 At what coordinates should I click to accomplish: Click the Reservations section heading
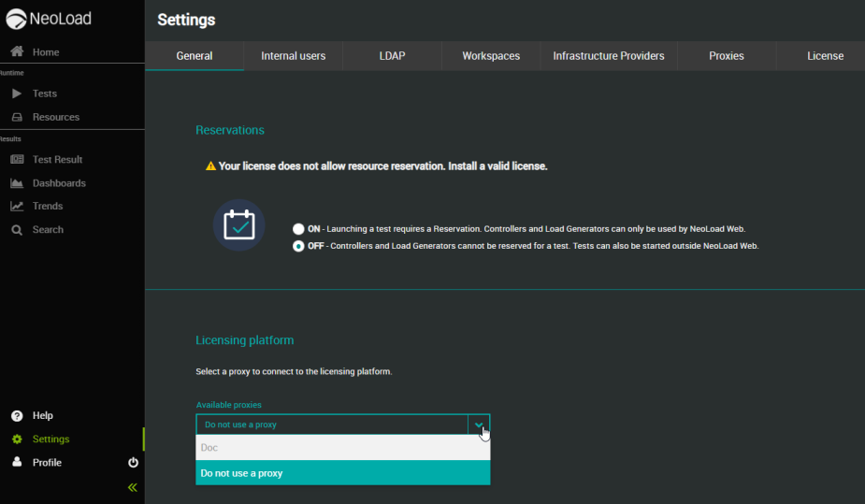(x=230, y=130)
